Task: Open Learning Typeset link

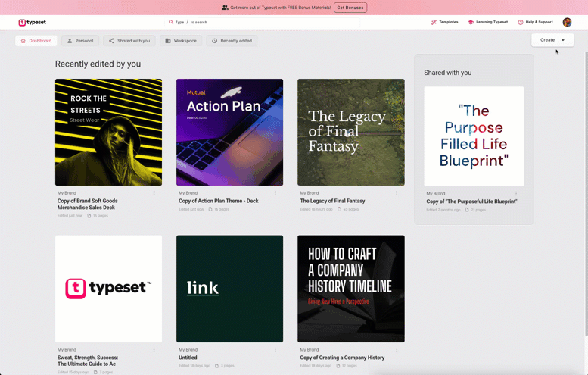Action: pos(488,22)
